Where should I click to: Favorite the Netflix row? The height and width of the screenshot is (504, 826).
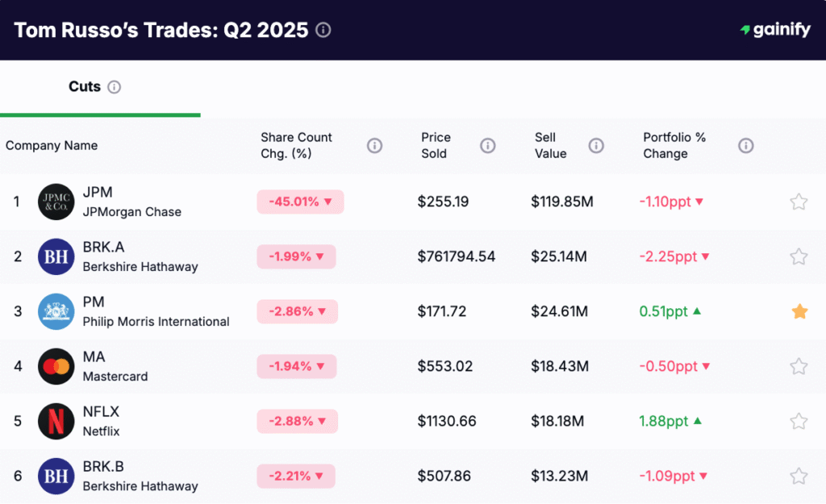[x=799, y=421]
